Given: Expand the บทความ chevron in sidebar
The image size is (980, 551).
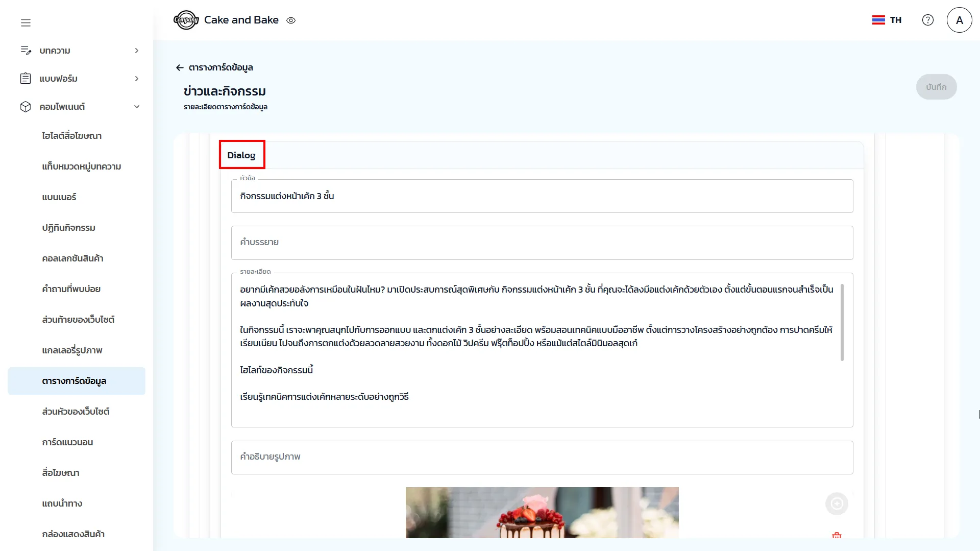Looking at the screenshot, I should click(x=136, y=51).
